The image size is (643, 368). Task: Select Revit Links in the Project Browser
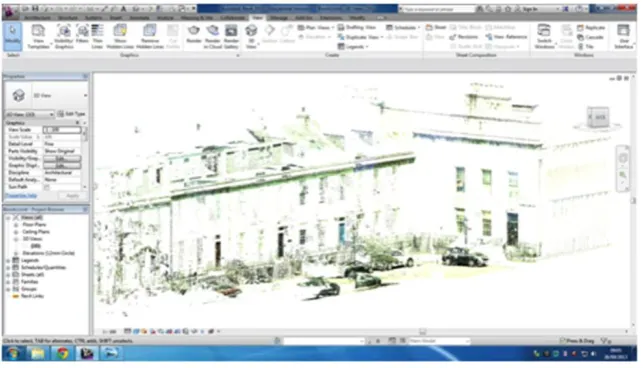tap(32, 296)
